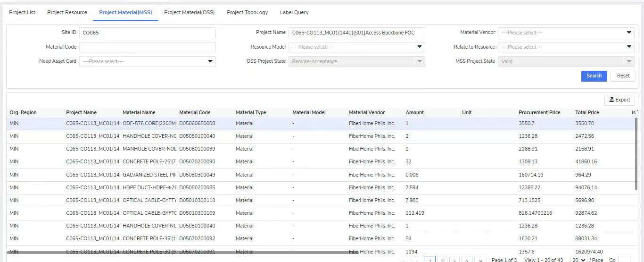Screen dimensions: 644x262
Task: Click total price 94076.14
Action: [586, 188]
